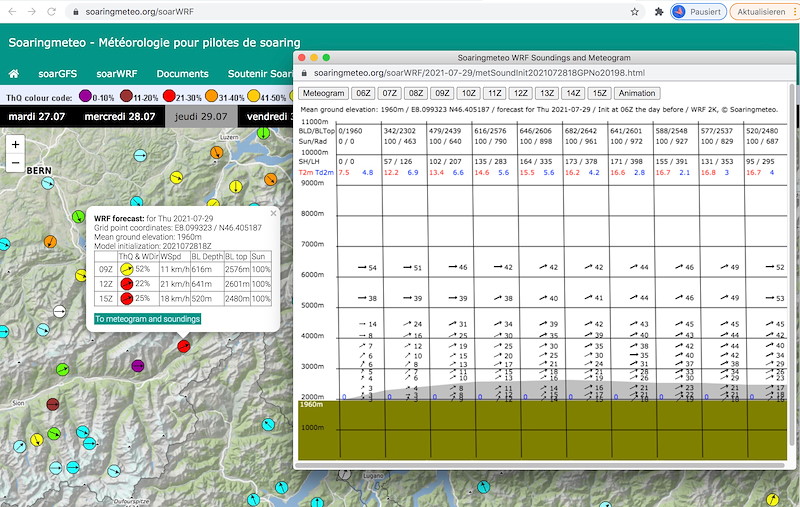Click brown 11-20% legend swatch

pos(127,95)
